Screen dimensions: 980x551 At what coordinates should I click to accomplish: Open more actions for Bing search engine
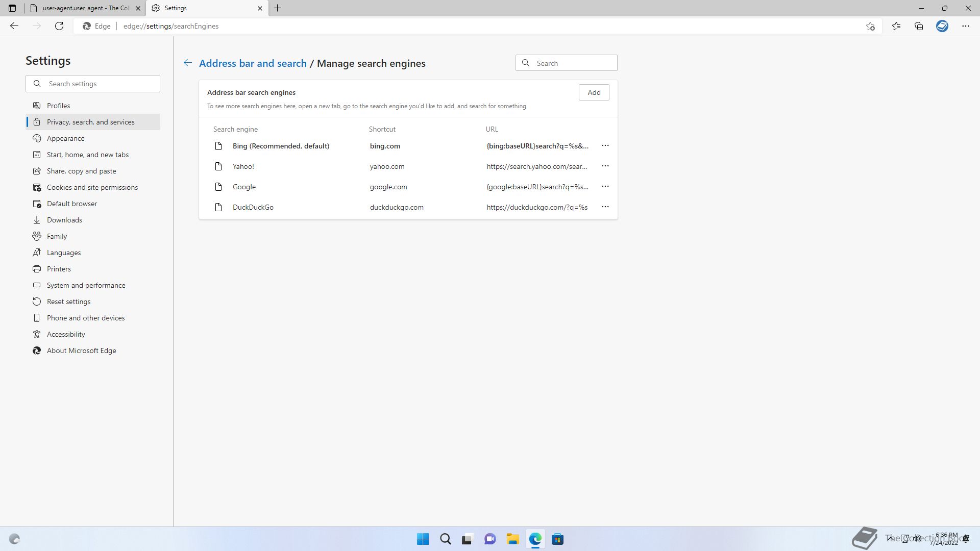coord(605,146)
